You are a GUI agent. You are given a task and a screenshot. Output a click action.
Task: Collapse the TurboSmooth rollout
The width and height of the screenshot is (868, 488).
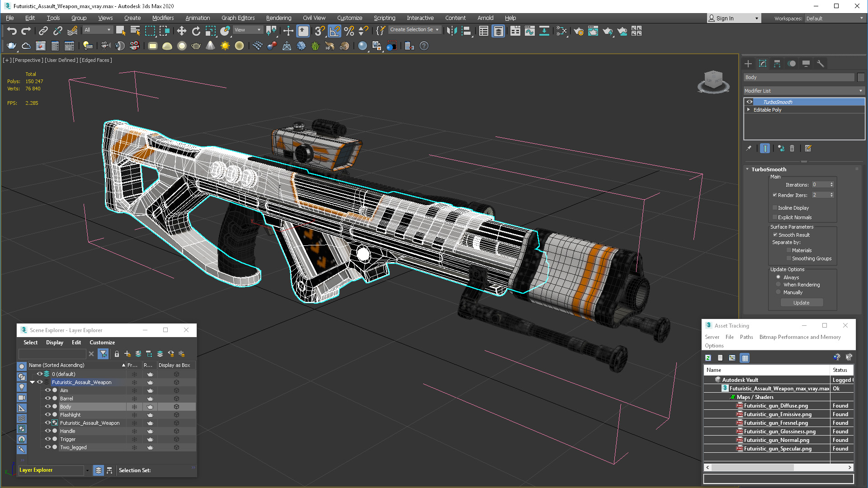click(747, 169)
